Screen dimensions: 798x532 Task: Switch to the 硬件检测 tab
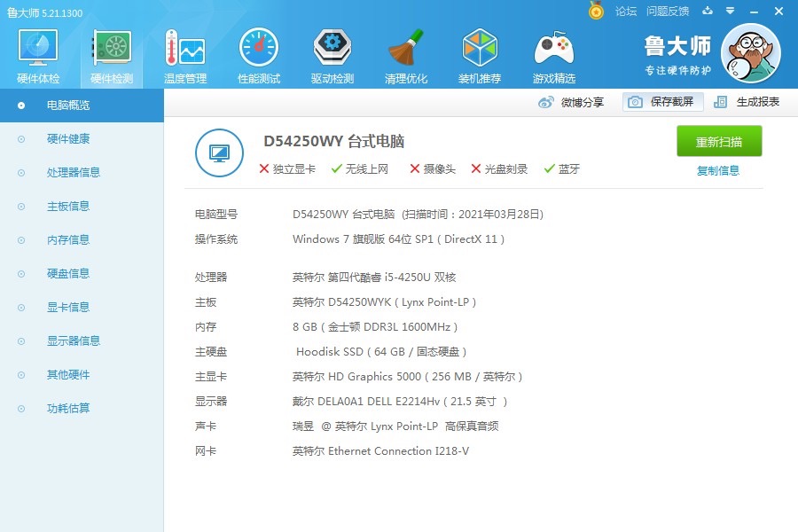pyautogui.click(x=110, y=53)
